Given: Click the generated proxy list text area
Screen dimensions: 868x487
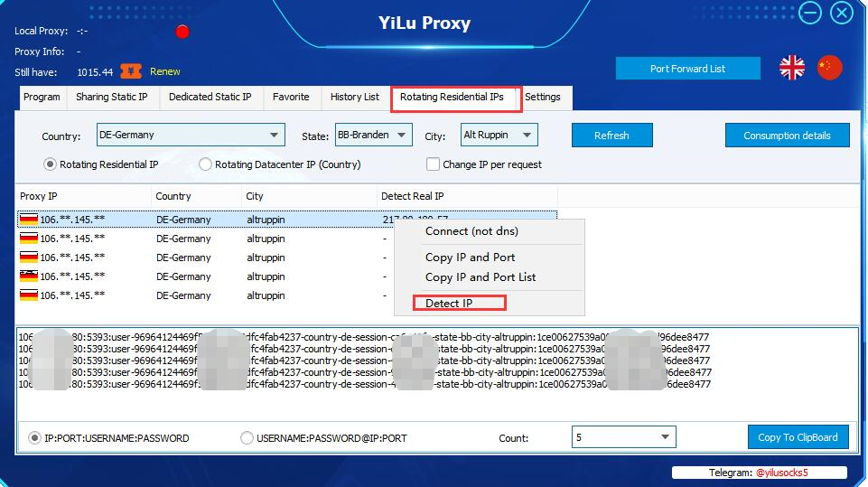Looking at the screenshot, I should coord(437,374).
